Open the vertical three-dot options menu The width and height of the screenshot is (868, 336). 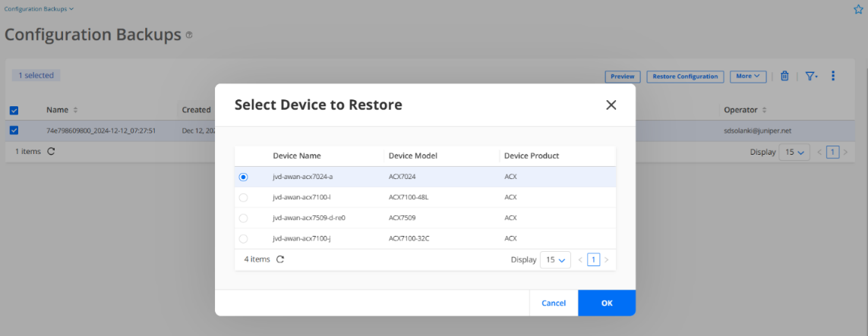833,76
